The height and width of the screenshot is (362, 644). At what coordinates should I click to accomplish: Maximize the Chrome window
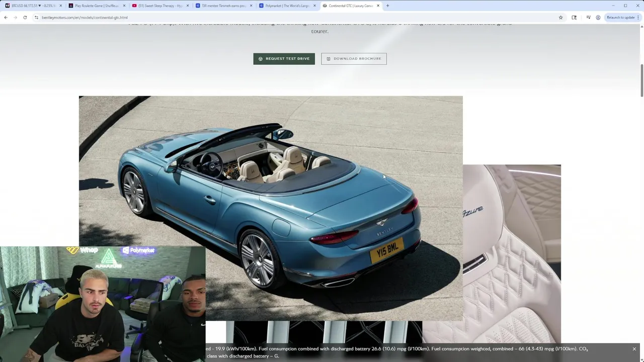click(625, 6)
